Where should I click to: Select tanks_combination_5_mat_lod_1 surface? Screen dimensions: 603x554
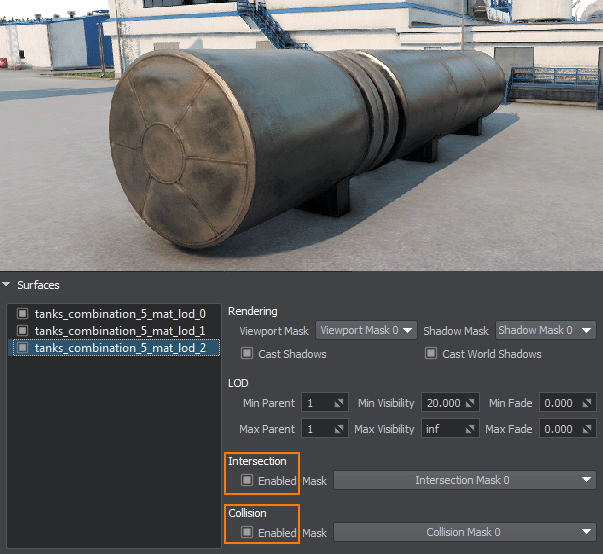pos(120,331)
